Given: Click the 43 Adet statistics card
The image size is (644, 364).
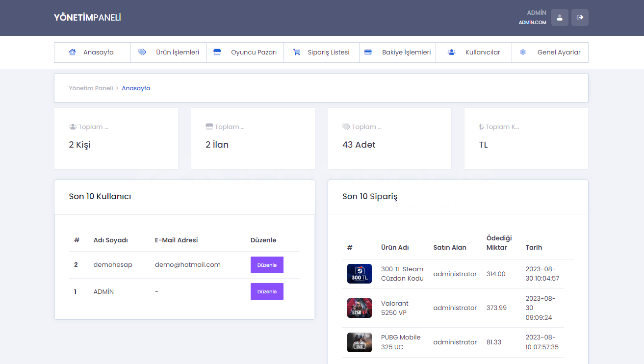Looking at the screenshot, I should (x=389, y=139).
